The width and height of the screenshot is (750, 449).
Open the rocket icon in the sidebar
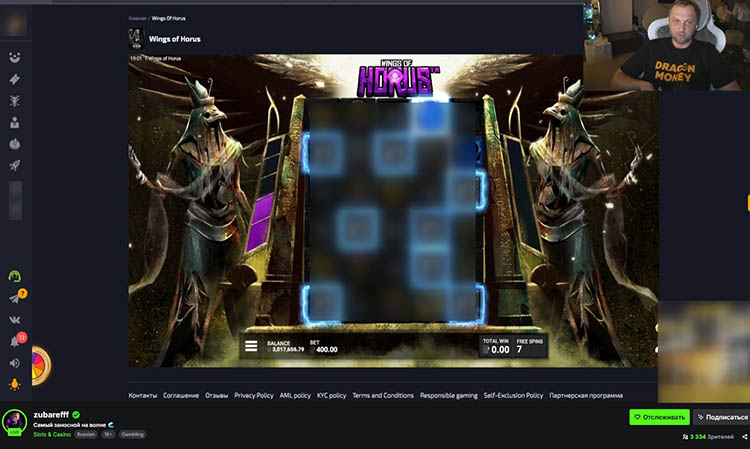click(15, 165)
